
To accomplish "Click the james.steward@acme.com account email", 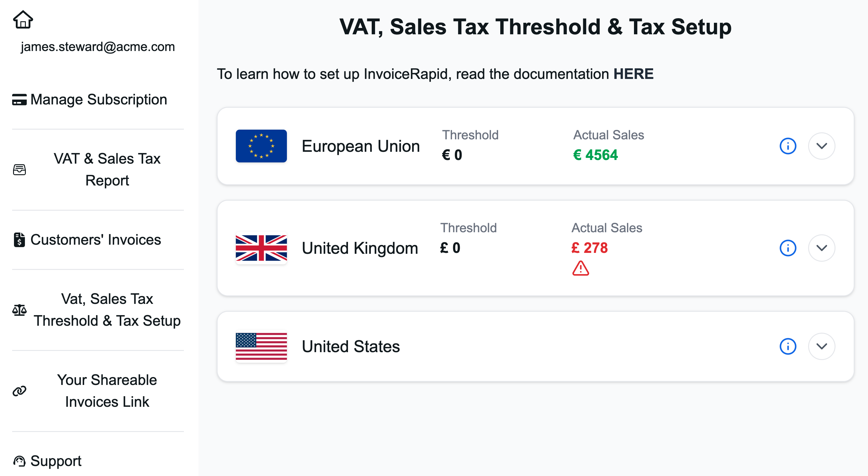I will 98,47.
